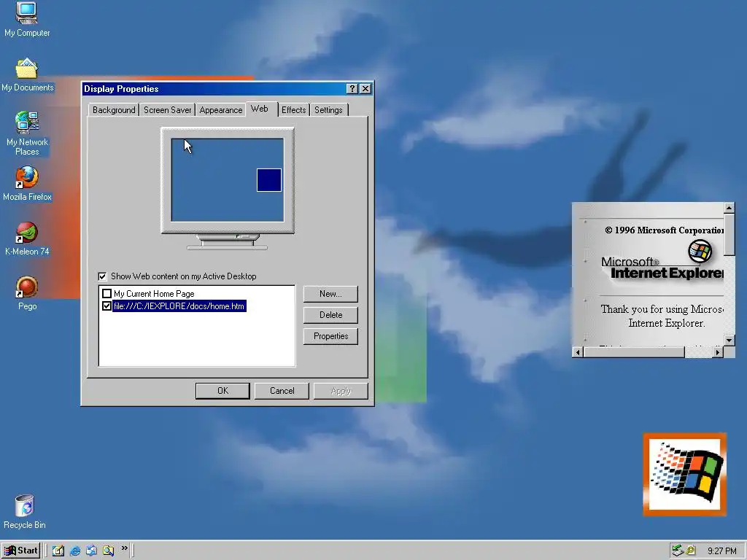Launch Internet Explorer from Quick Launch
The height and width of the screenshot is (560, 747).
[x=75, y=551]
